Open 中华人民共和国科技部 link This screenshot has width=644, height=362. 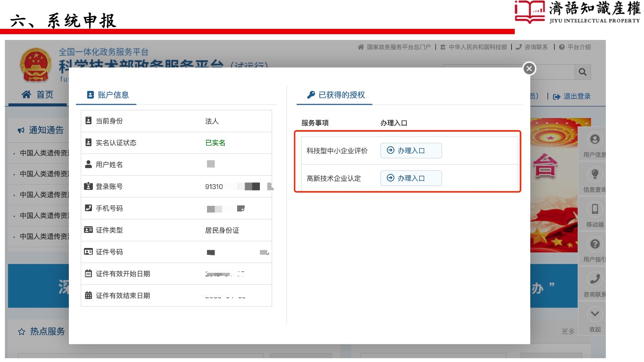473,47
